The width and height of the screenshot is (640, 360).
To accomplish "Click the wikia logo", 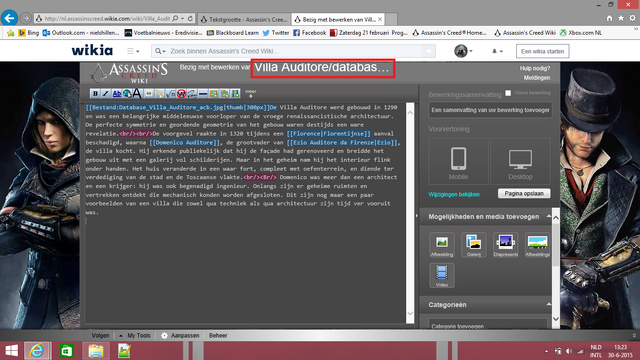I will [92, 51].
